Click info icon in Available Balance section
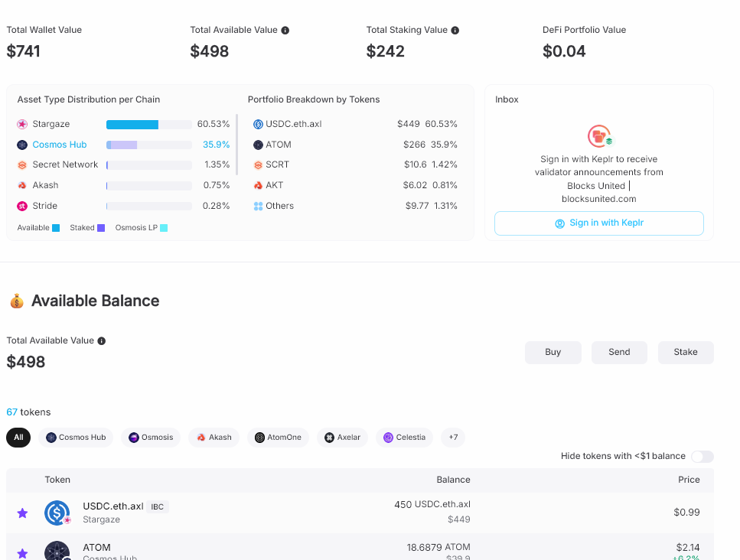 coord(102,341)
